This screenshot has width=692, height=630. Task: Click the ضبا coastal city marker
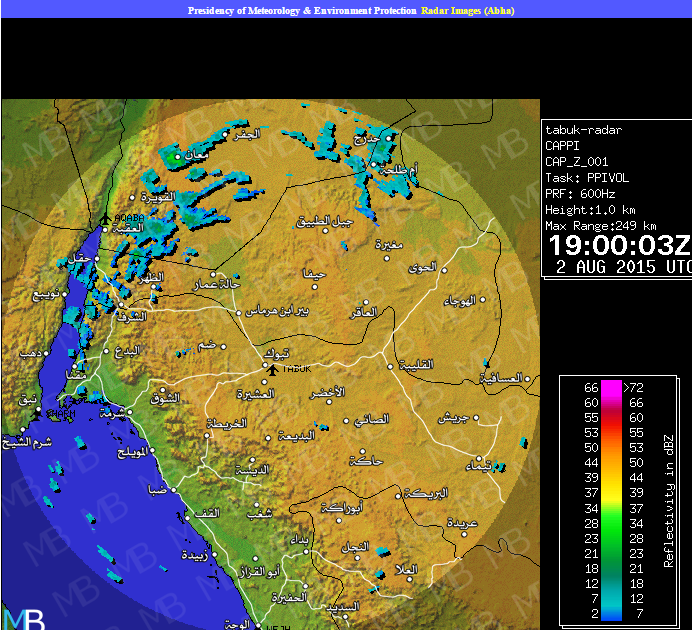click(174, 490)
